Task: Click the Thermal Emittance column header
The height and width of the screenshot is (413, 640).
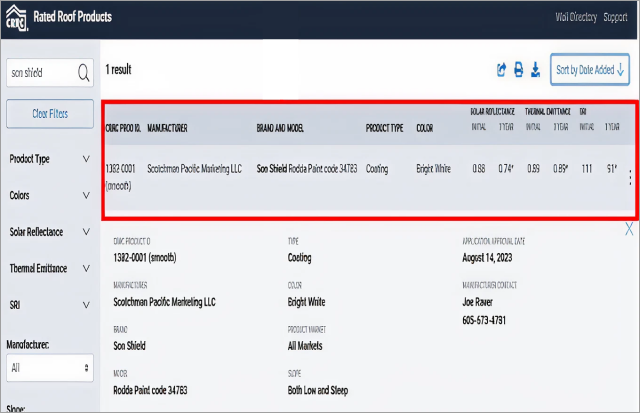Action: pyautogui.click(x=548, y=111)
